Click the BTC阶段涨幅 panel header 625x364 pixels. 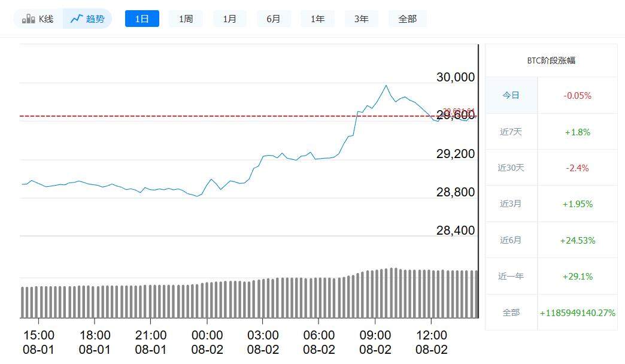point(551,59)
